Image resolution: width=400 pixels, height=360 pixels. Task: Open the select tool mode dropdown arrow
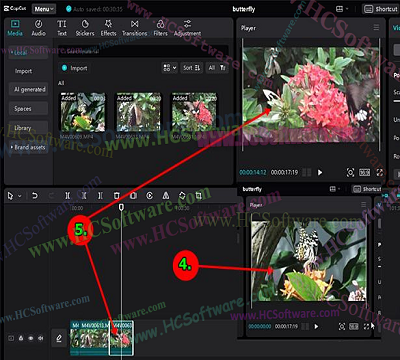19,196
